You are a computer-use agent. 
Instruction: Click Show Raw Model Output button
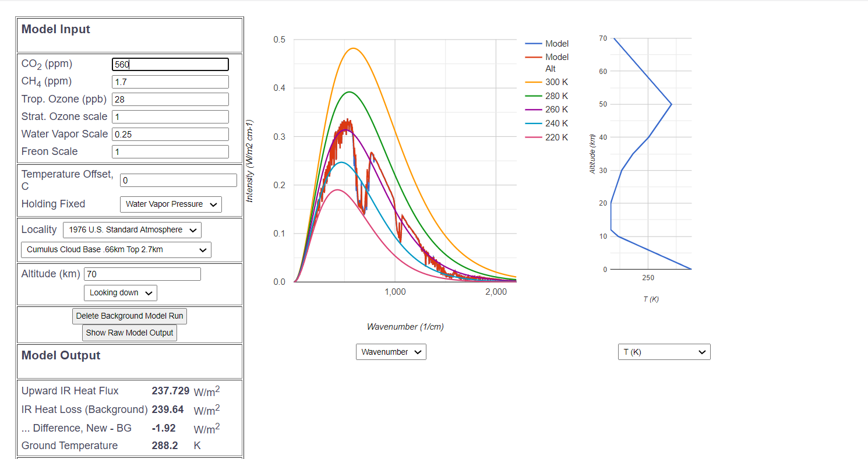129,333
